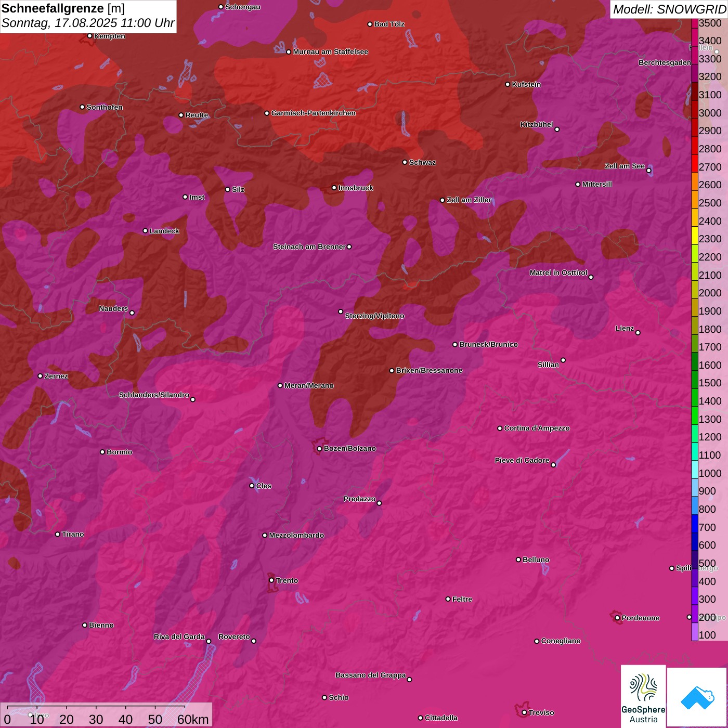Click the Pieve di Cadore label

point(522,460)
